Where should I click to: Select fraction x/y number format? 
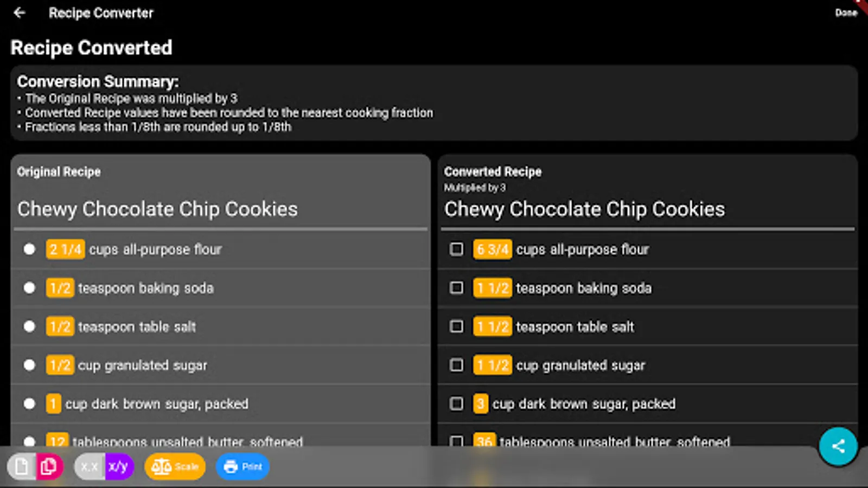(x=118, y=466)
